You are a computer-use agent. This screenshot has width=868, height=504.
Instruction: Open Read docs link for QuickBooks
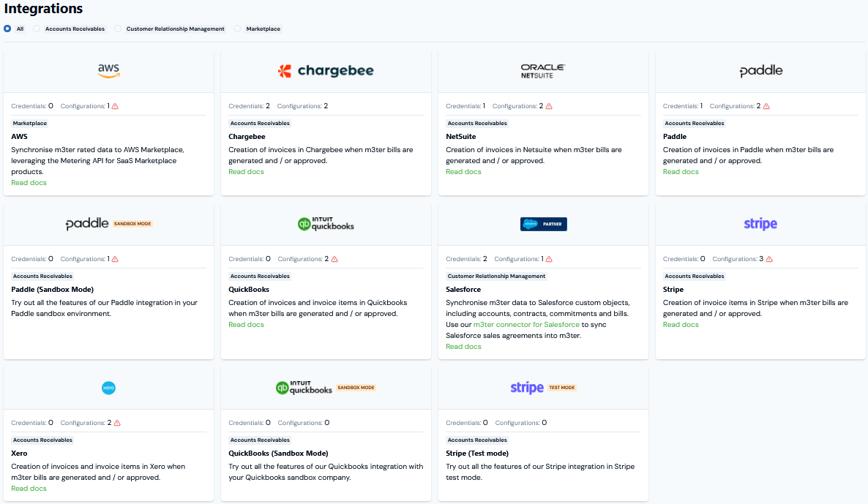(247, 324)
